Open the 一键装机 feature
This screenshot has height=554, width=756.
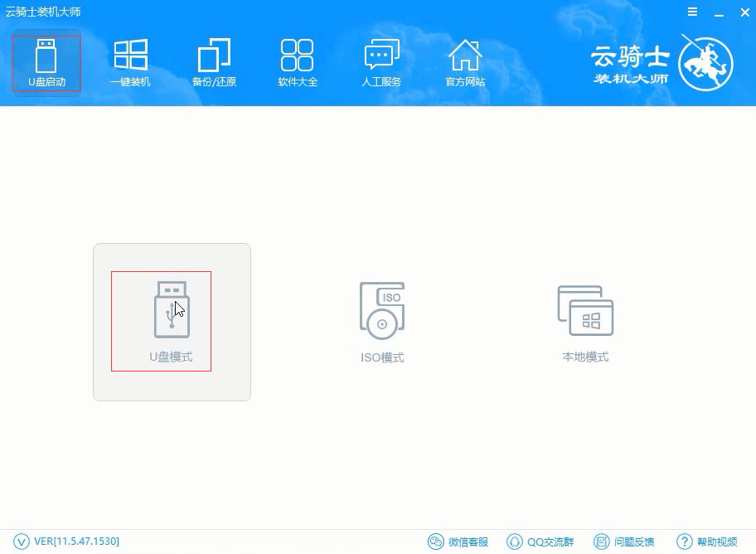pos(130,61)
